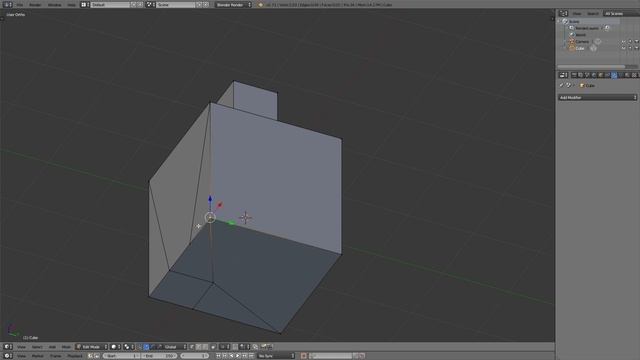Open proportional editing options
The width and height of the screenshot is (640, 360).
(225, 347)
